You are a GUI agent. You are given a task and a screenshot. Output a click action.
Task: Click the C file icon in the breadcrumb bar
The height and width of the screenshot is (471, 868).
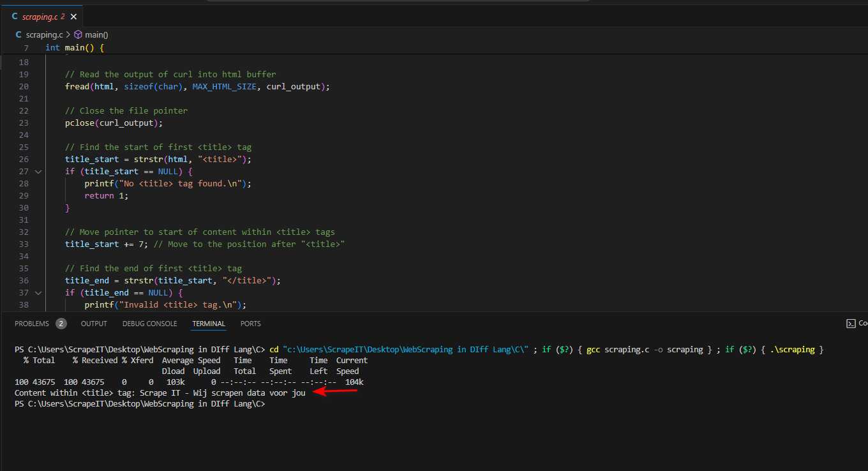[x=18, y=34]
